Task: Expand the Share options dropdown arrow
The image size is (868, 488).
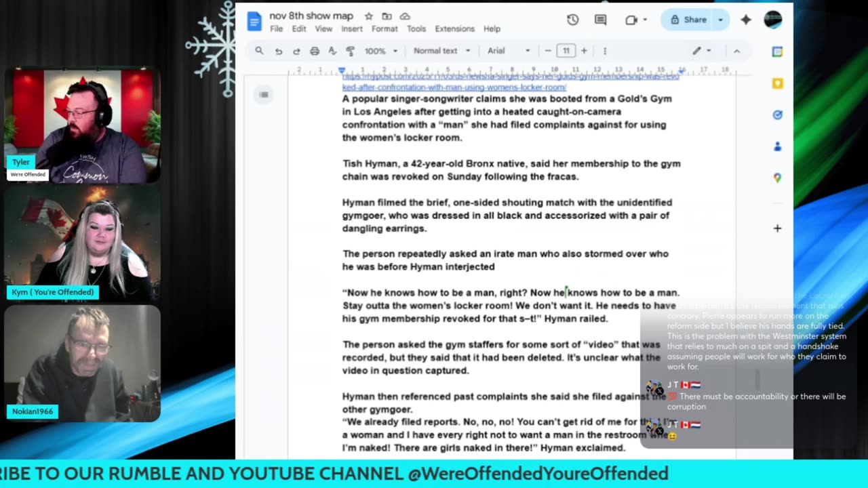Action: click(x=721, y=20)
